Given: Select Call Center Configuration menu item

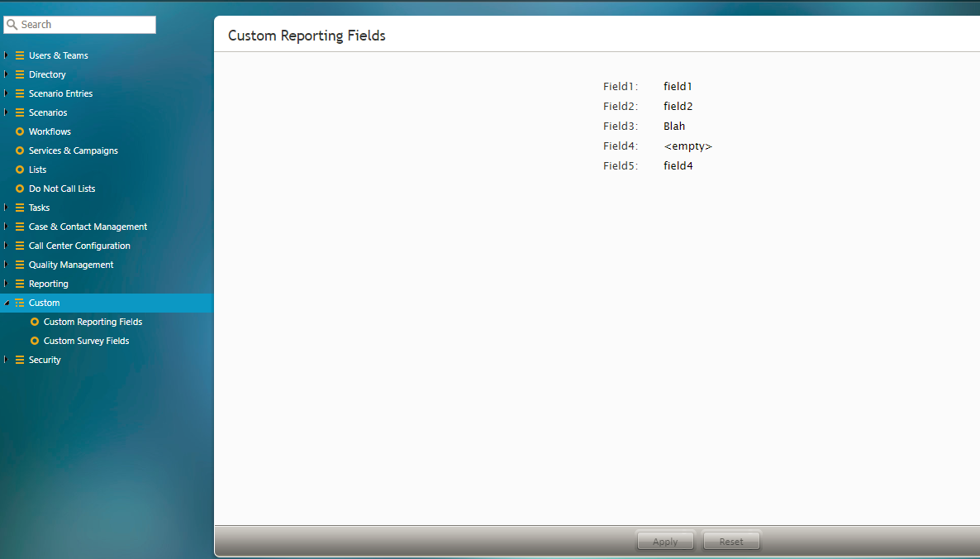Looking at the screenshot, I should [x=79, y=246].
